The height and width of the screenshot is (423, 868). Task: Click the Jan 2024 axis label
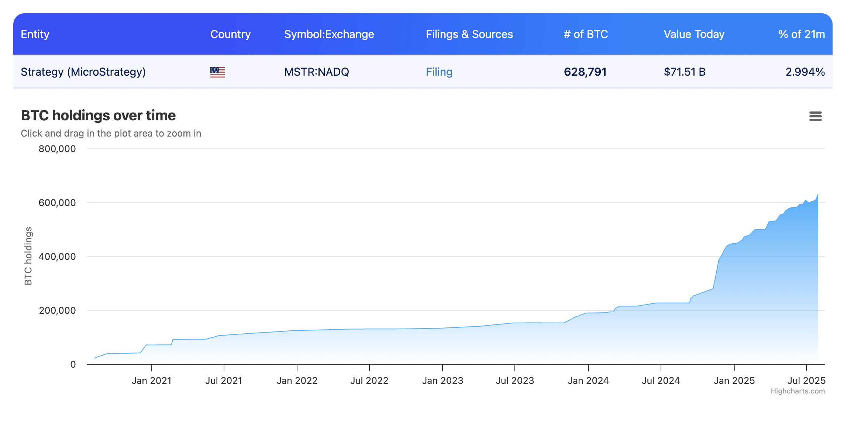[588, 381]
